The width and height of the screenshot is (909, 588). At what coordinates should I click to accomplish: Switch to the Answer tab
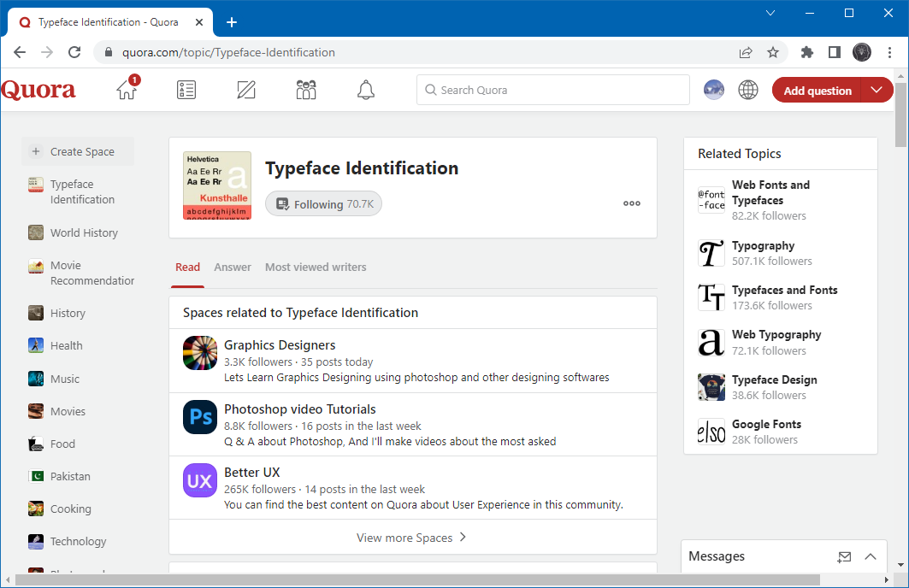click(233, 268)
